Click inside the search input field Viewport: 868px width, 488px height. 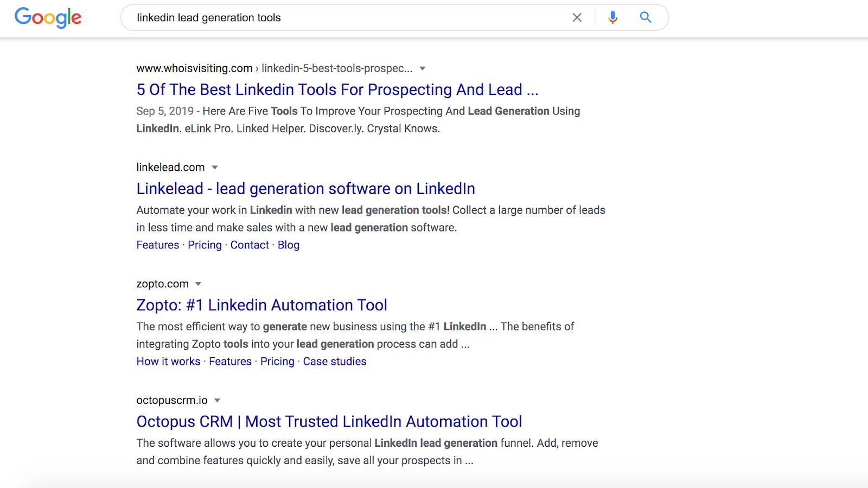pyautogui.click(x=325, y=17)
